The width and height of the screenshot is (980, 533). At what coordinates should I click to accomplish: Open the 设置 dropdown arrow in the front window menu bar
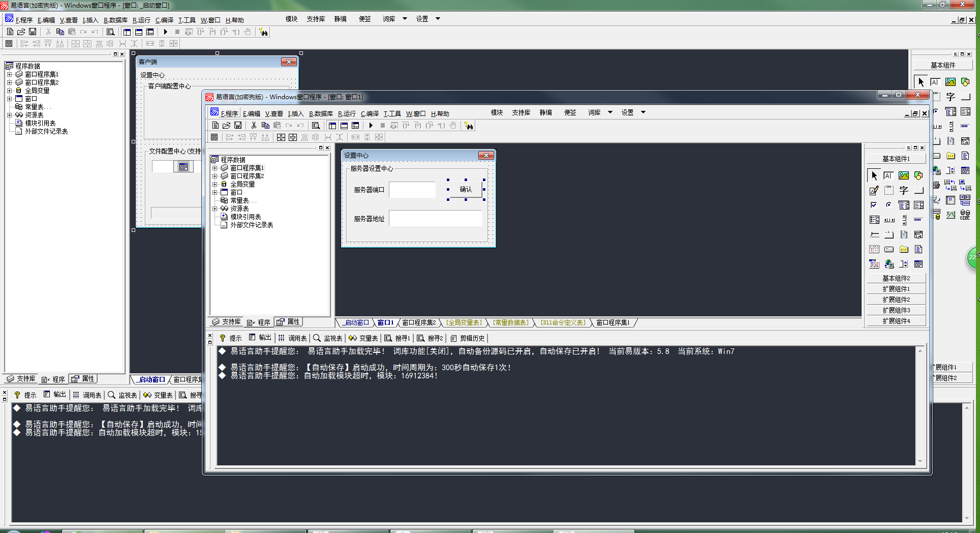pyautogui.click(x=643, y=112)
